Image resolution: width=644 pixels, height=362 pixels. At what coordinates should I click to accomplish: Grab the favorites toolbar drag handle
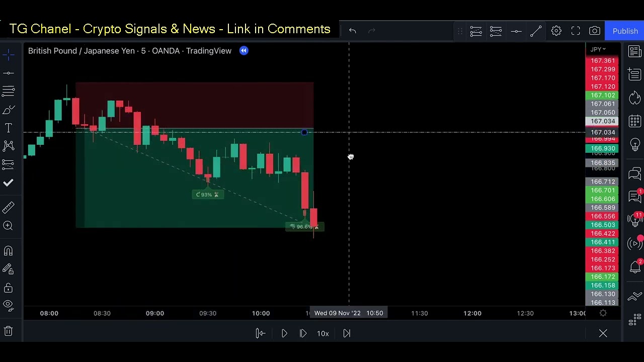(460, 31)
